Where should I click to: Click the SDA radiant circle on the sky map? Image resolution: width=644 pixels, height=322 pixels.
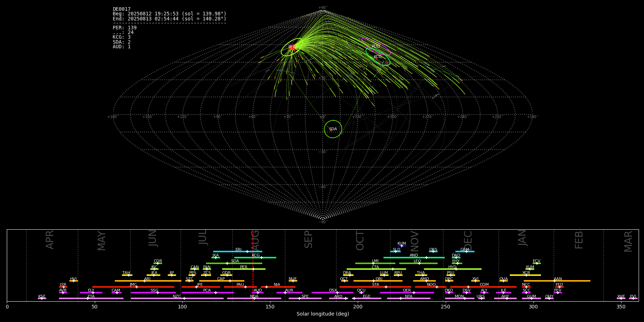click(x=333, y=129)
